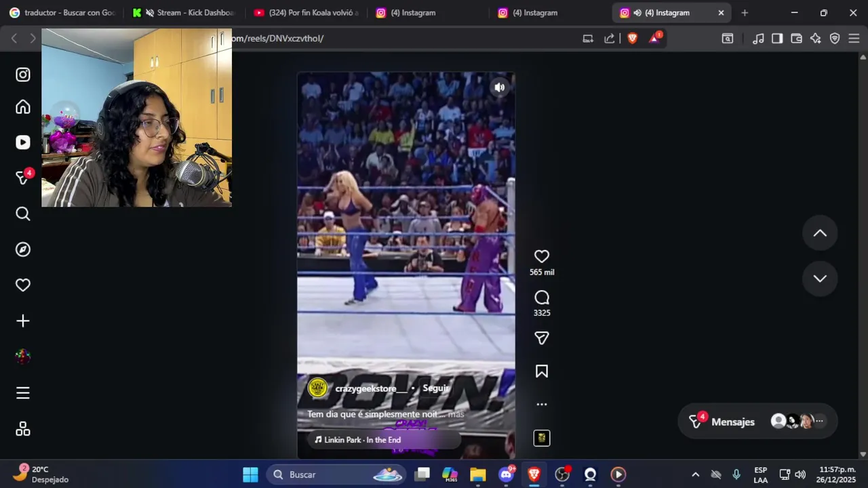The height and width of the screenshot is (488, 868).
Task: Toggle the browser sidebar panel
Action: pyautogui.click(x=777, y=39)
